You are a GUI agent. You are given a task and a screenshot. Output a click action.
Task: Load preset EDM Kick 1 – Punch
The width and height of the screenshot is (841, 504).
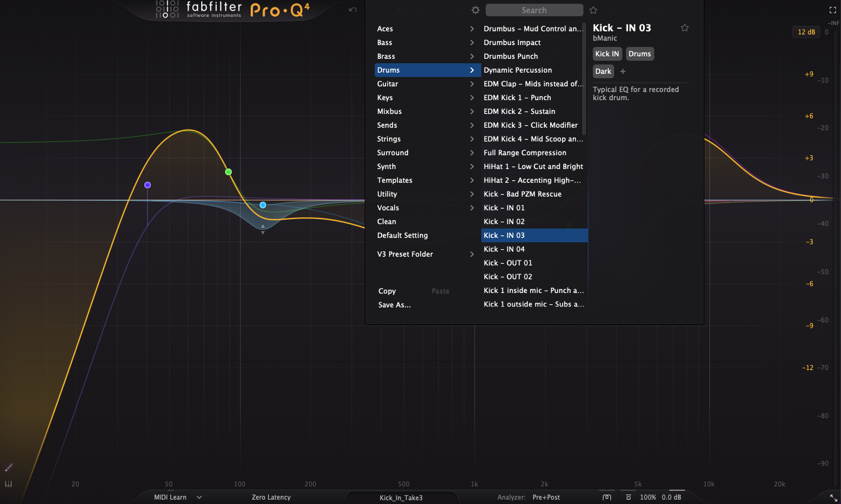(535, 98)
